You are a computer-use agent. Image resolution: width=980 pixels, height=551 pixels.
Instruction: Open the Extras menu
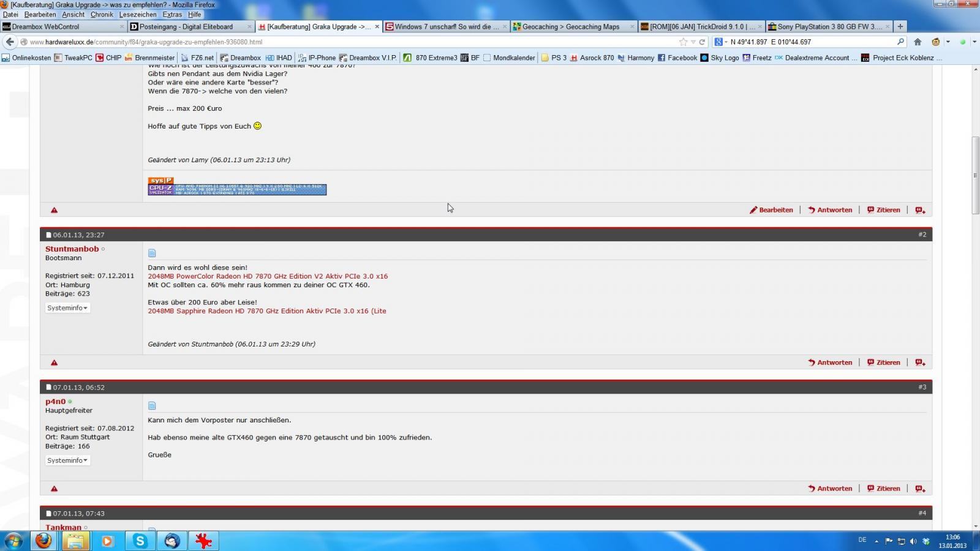[172, 14]
